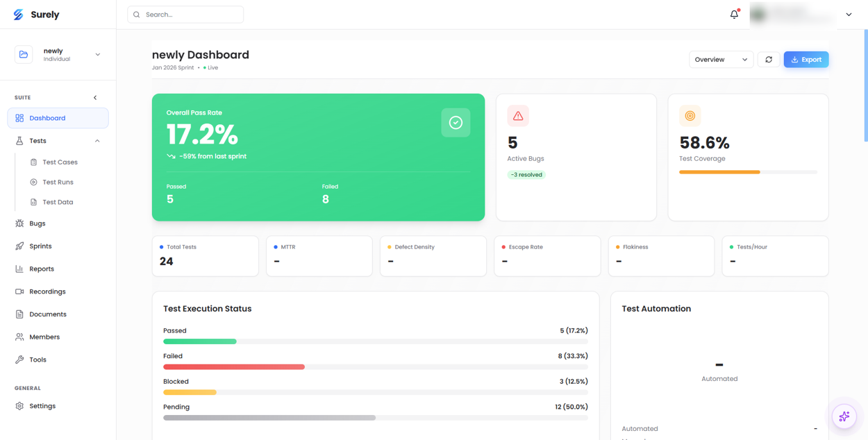Click the newly workspace folder icon
Viewport: 868px width, 440px height.
(24, 54)
